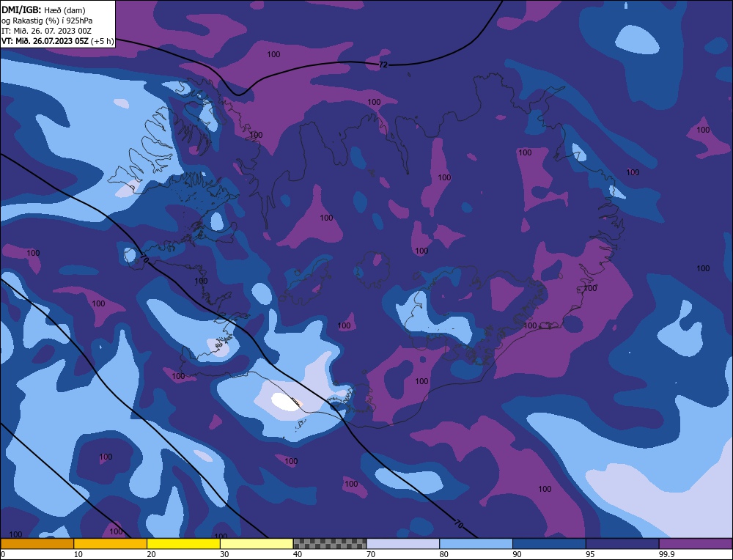Click the dark navy 95–99.9 legend swatch
The height and width of the screenshot is (560, 733).
622,544
